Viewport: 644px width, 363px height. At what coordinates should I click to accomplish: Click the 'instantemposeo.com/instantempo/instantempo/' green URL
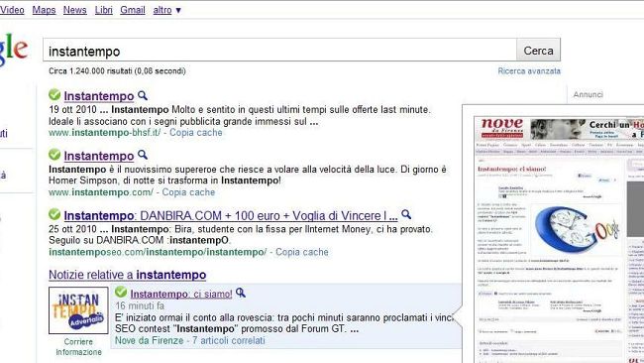158,252
